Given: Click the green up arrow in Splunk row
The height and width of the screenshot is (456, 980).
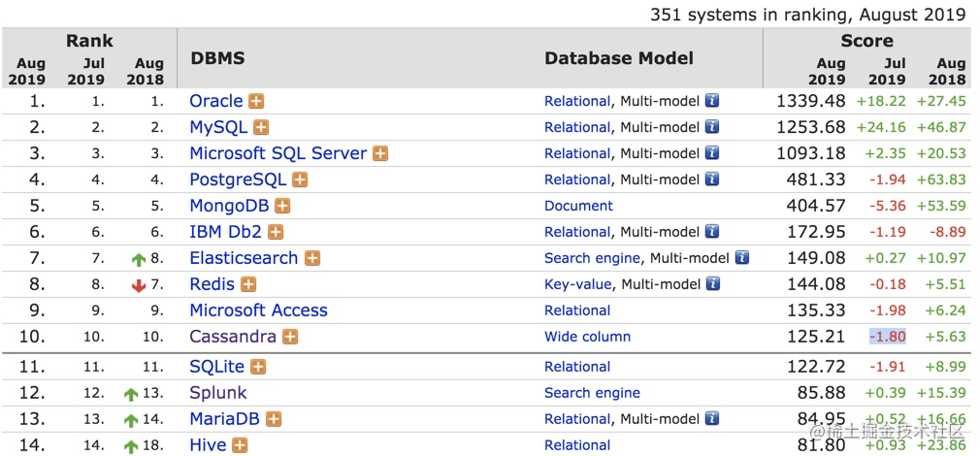Looking at the screenshot, I should pyautogui.click(x=131, y=395).
